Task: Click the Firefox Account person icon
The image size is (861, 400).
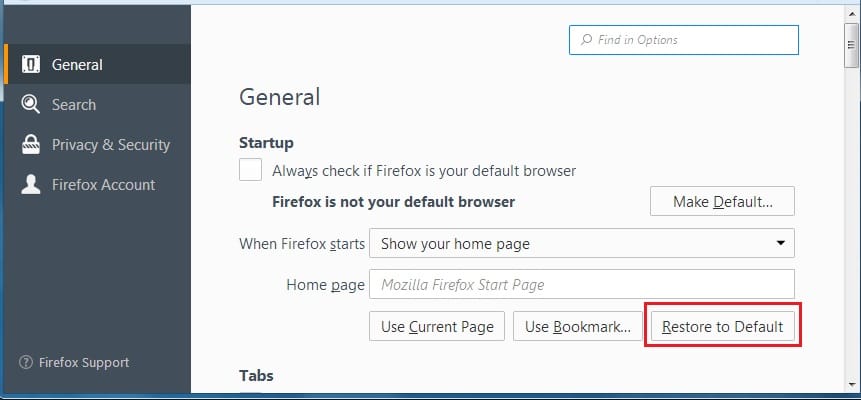Action: pos(31,184)
